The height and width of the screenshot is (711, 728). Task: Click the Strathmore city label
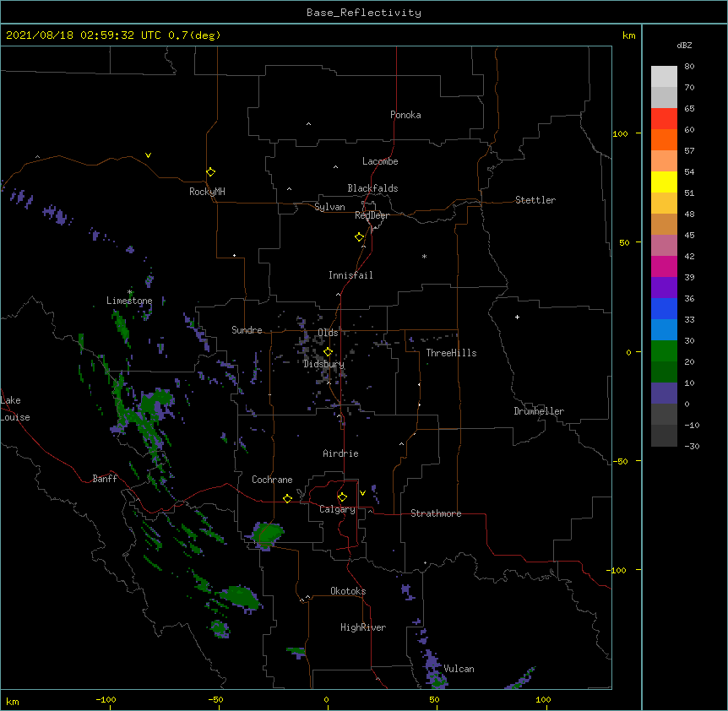pyautogui.click(x=436, y=513)
